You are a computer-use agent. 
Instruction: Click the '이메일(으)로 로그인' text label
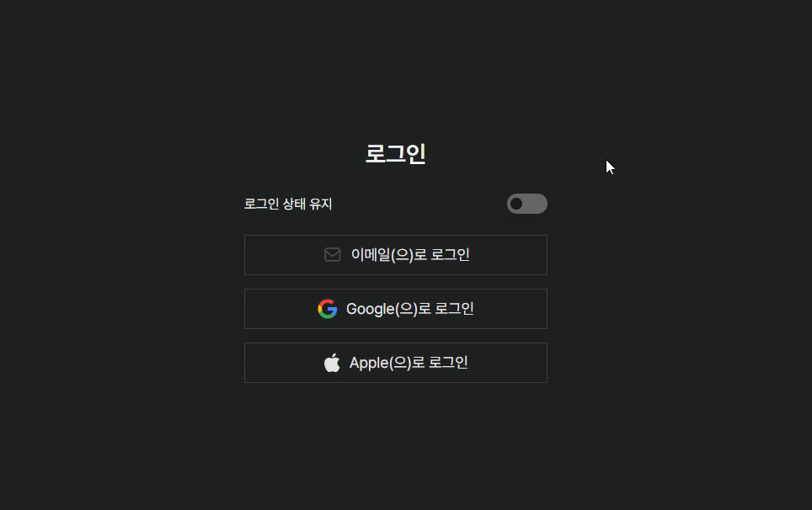pyautogui.click(x=410, y=254)
